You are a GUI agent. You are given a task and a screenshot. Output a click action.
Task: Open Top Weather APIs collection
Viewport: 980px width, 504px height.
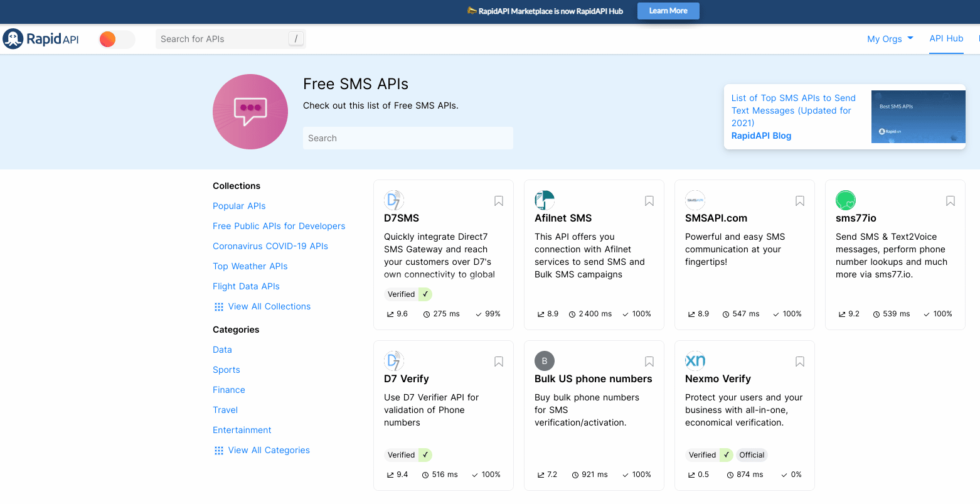pyautogui.click(x=250, y=266)
